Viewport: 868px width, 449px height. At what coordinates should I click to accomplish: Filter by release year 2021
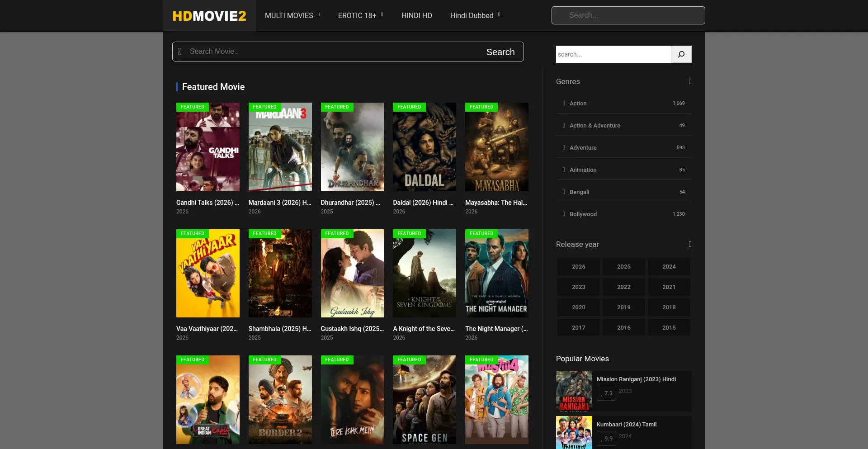669,287
